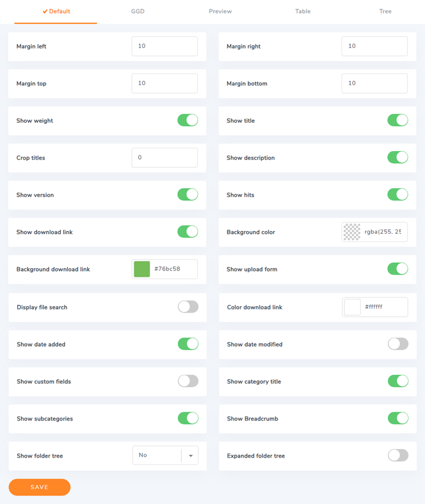Go to the Tree tab

tap(385, 11)
